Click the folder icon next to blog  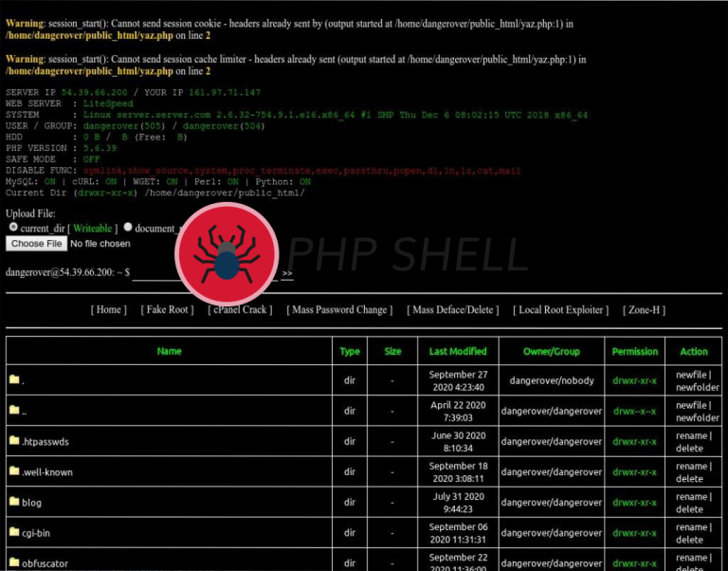pyautogui.click(x=14, y=502)
